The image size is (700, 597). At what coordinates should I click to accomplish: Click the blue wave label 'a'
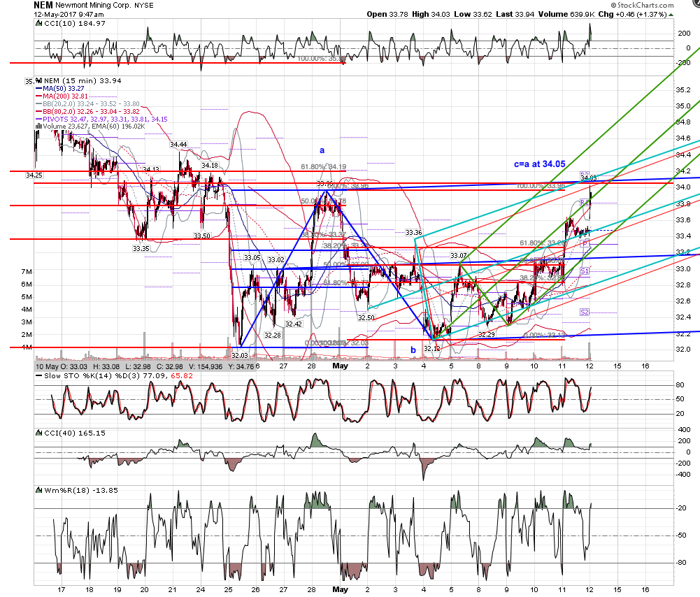(x=322, y=150)
